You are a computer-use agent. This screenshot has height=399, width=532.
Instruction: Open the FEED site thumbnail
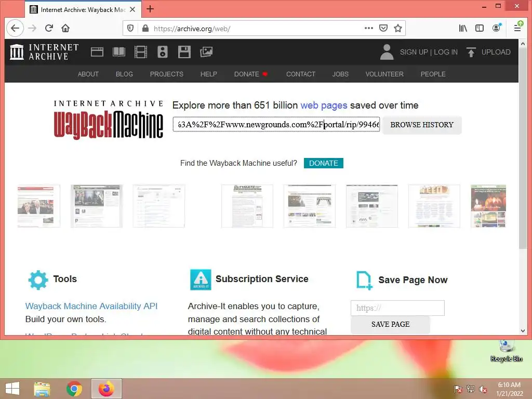coord(434,206)
